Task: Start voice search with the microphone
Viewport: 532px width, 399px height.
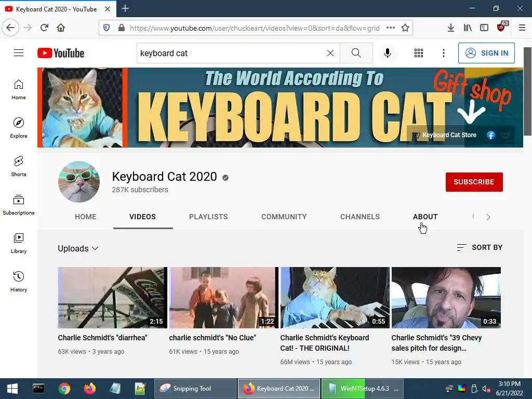Action: (388, 53)
